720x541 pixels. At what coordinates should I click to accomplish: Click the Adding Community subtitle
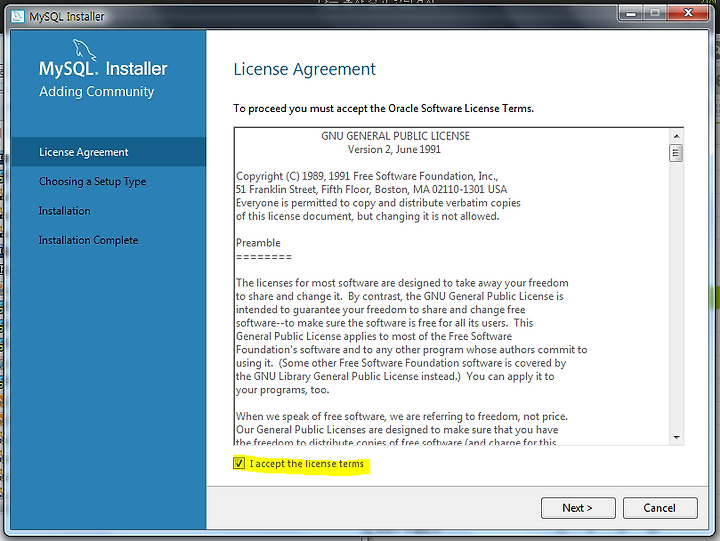click(96, 91)
